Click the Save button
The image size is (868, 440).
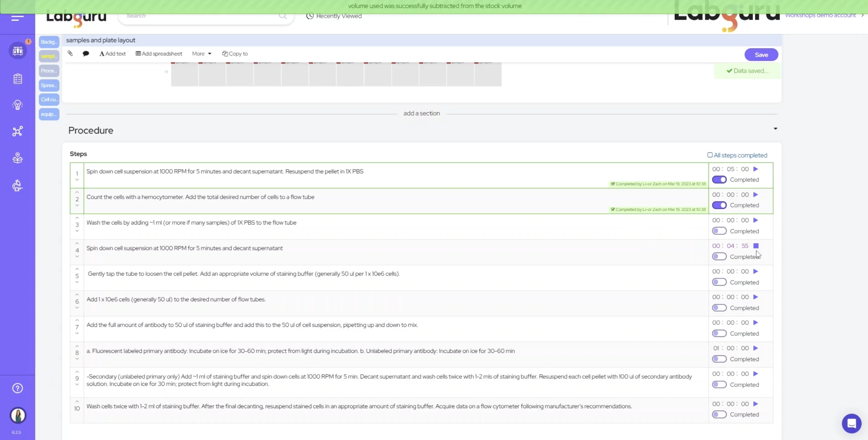761,55
